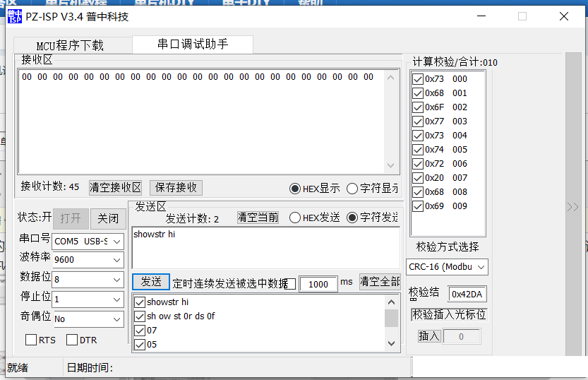588x380 pixels.
Task: Click the send list scrollbar thumb
Action: (391, 318)
